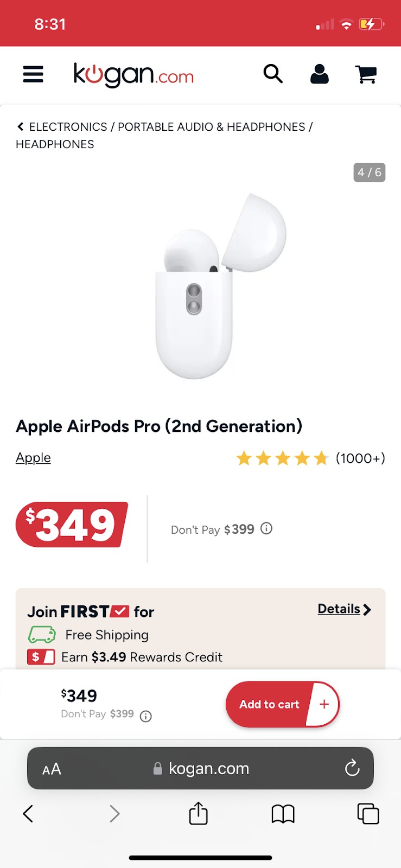Reload the kogan.com page
The height and width of the screenshot is (868, 401).
tap(352, 768)
